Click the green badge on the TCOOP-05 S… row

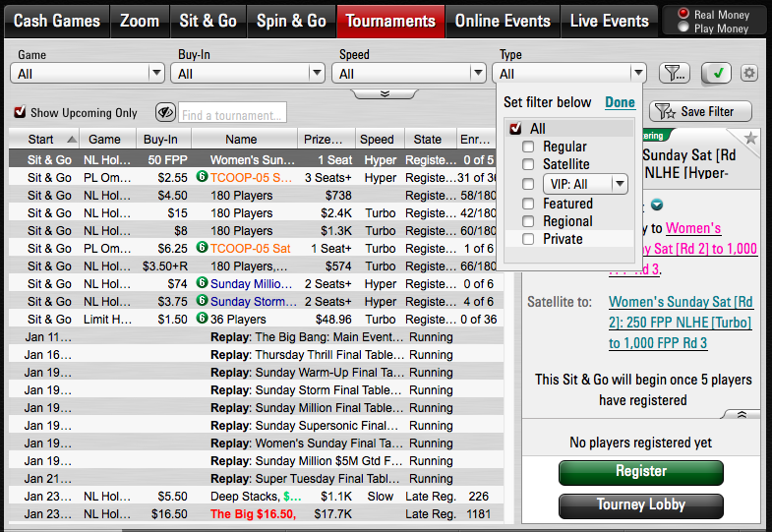point(202,176)
